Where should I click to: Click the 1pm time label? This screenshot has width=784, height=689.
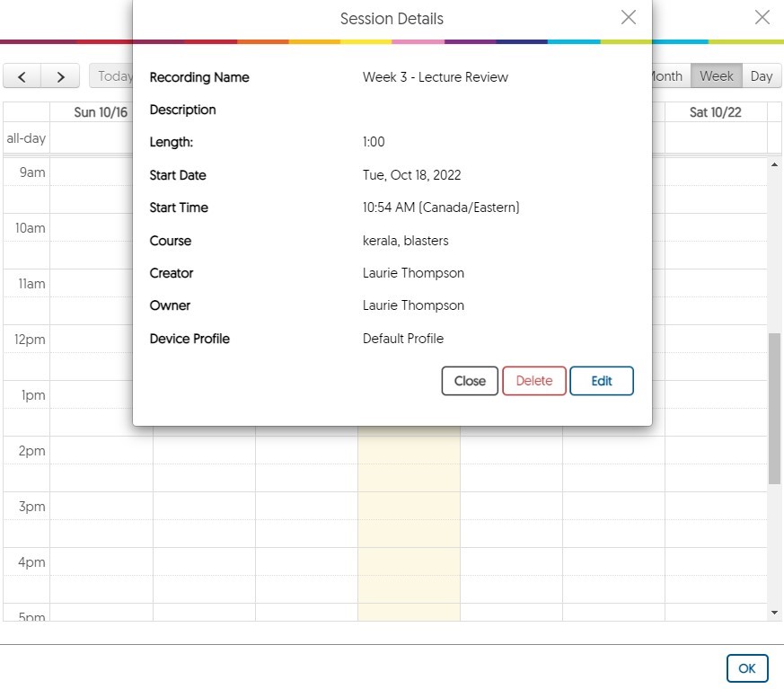click(33, 395)
